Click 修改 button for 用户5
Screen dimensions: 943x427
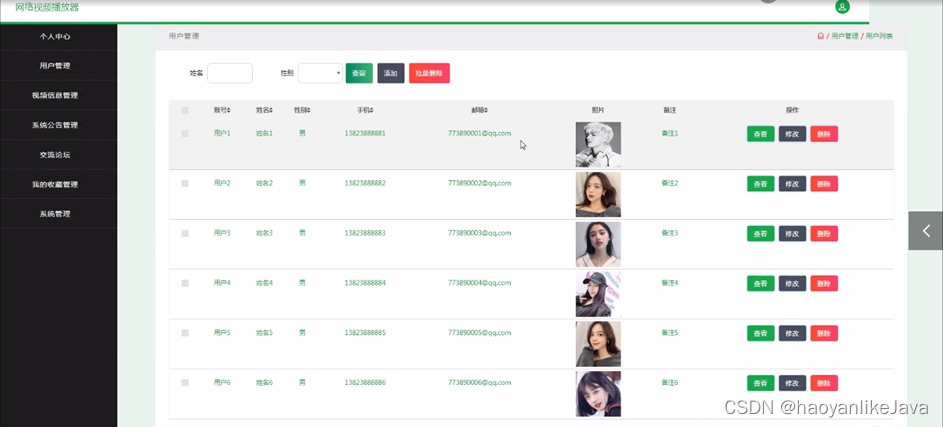point(793,333)
